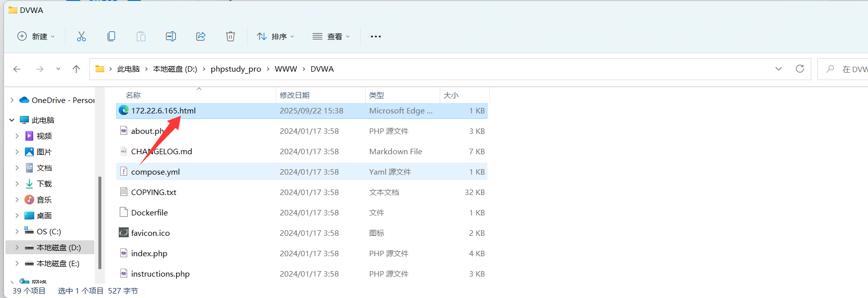Click 本地磁盘 (D:) in breadcrumb
This screenshot has width=868, height=298.
point(175,69)
